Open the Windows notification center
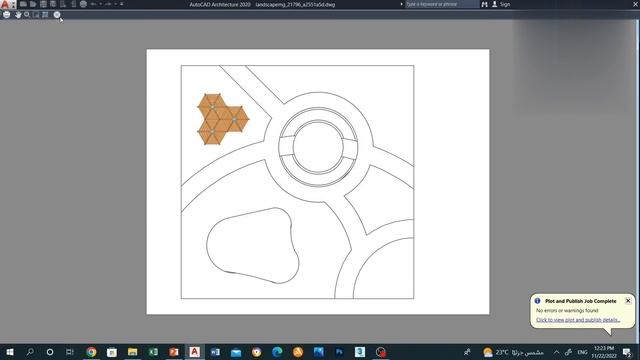 tap(627, 352)
